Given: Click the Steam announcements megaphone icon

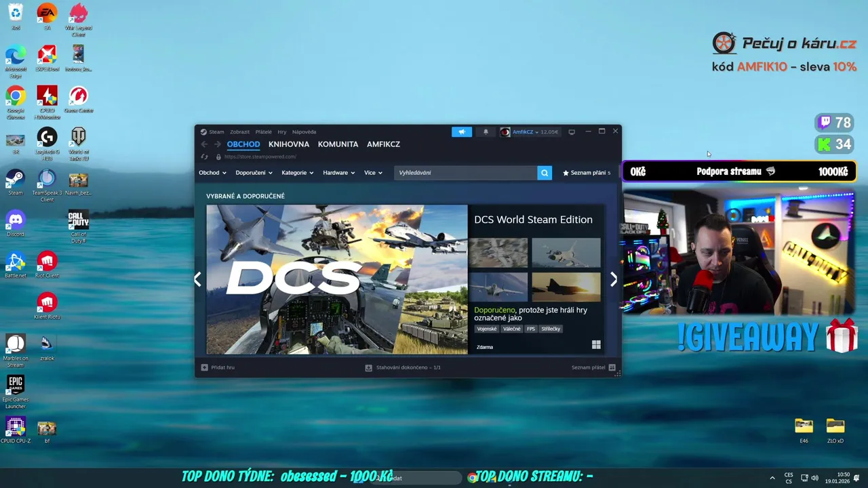Looking at the screenshot, I should 462,132.
